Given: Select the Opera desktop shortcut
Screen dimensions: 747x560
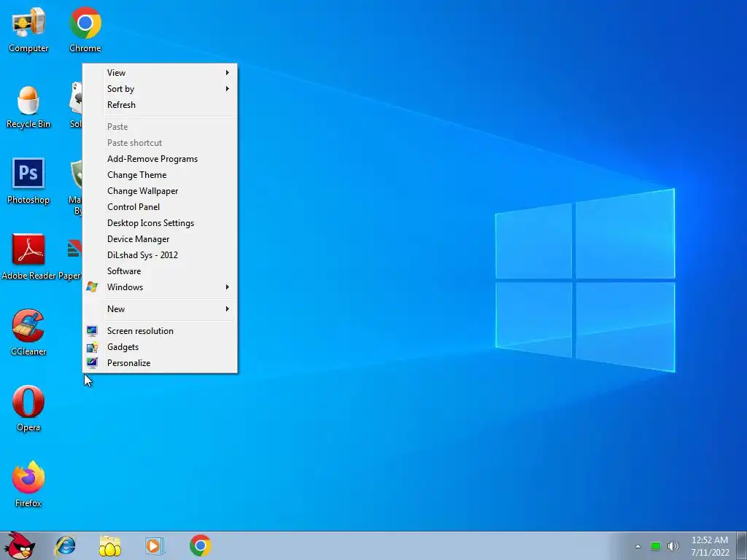Looking at the screenshot, I should click(28, 408).
